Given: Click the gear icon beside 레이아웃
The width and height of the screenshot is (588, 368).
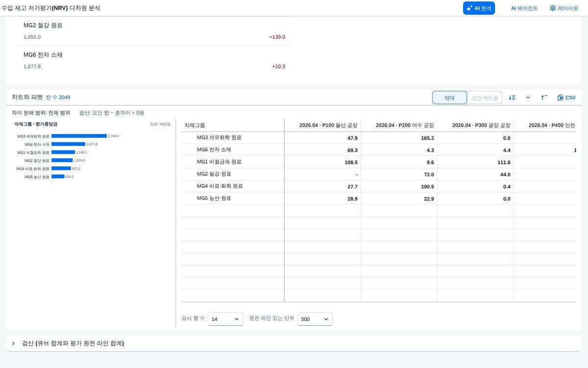Looking at the screenshot, I should point(553,8).
